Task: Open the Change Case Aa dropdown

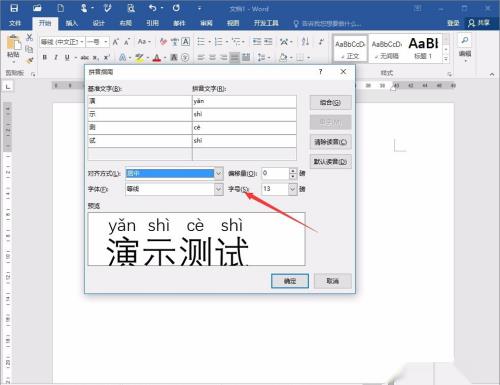Action: tap(144, 42)
